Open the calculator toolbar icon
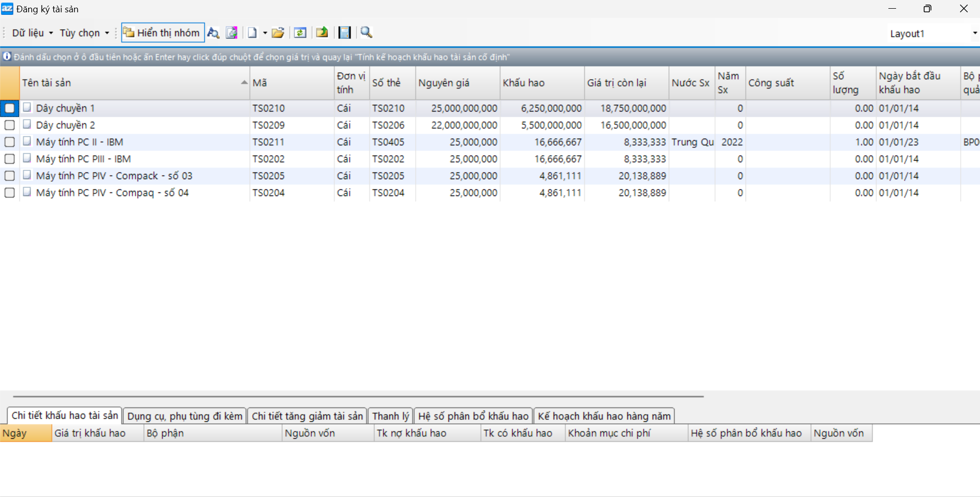The image size is (980, 497). tap(345, 33)
